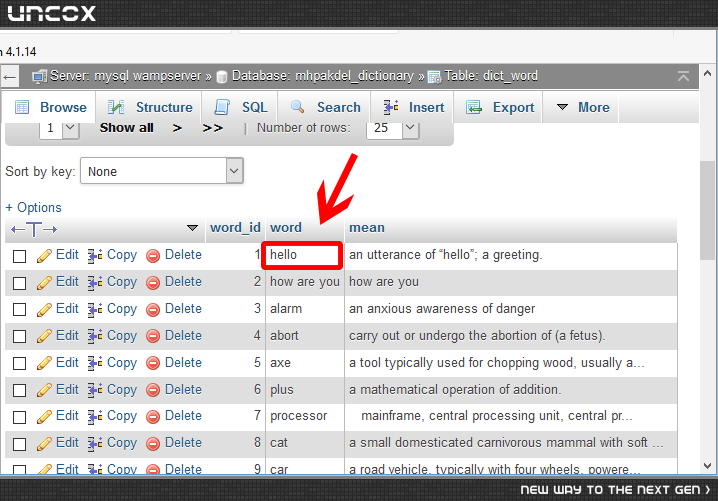This screenshot has width=718, height=501.
Task: Click the Delete icon for processor row
Action: click(153, 417)
